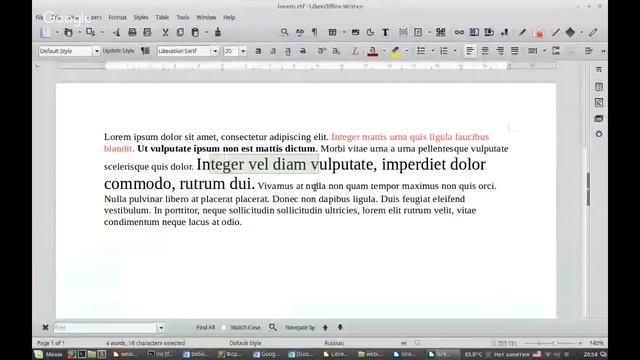Click the Cut scissors icon

coord(165,32)
